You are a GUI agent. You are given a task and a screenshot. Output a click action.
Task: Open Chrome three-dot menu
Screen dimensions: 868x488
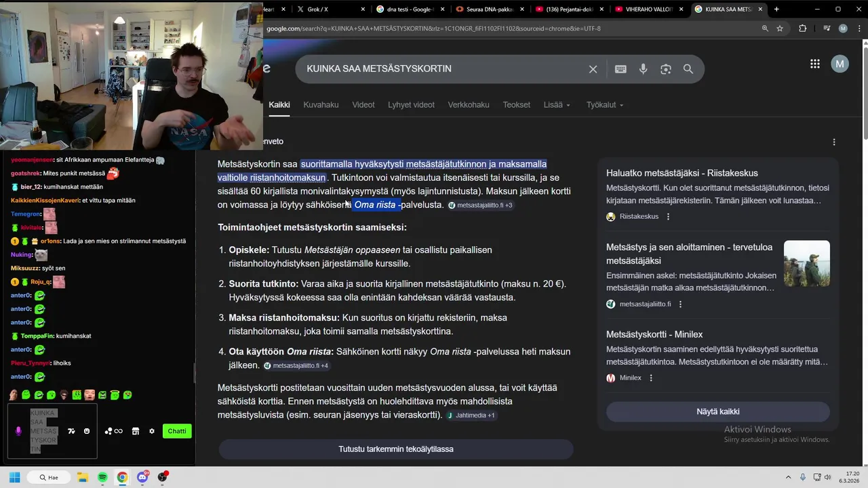click(x=859, y=28)
